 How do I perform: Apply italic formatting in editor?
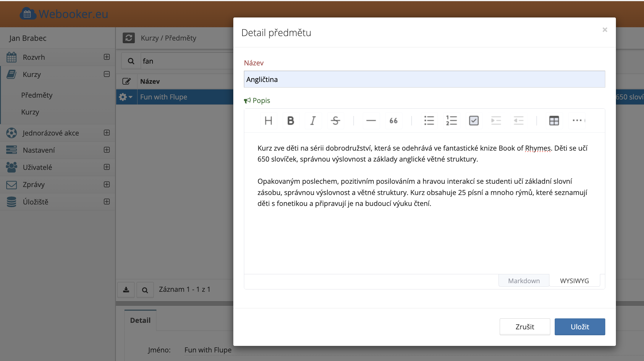(313, 121)
